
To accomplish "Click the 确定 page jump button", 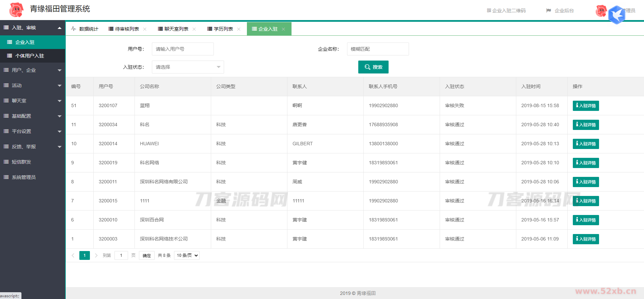I will pyautogui.click(x=147, y=255).
